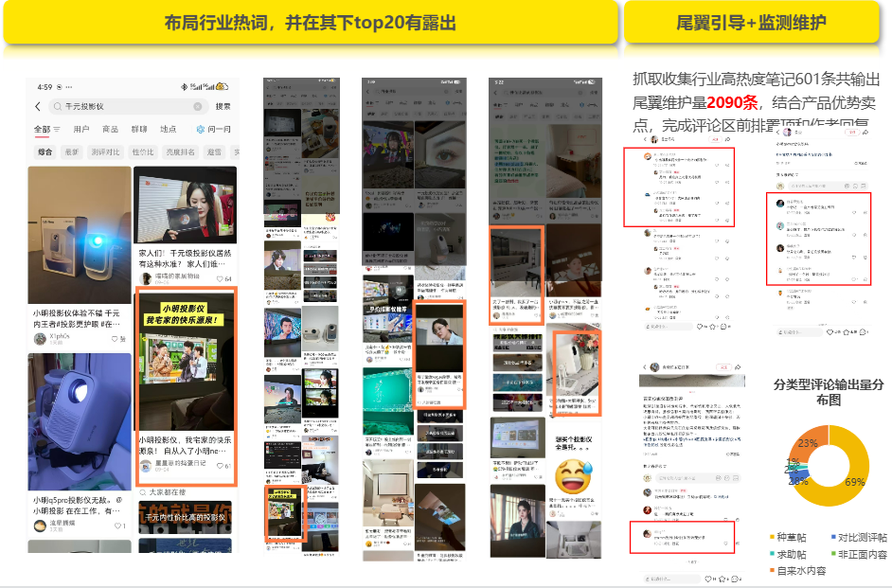Like the 小明投影仪 我宅家的快乐源泉 post heart
The width and height of the screenshot is (892, 588).
tap(220, 466)
